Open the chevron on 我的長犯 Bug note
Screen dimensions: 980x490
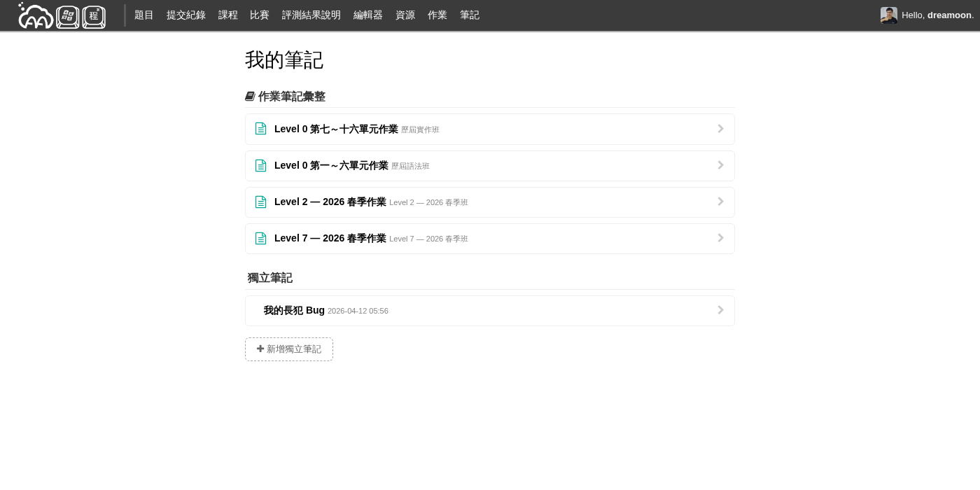720,310
